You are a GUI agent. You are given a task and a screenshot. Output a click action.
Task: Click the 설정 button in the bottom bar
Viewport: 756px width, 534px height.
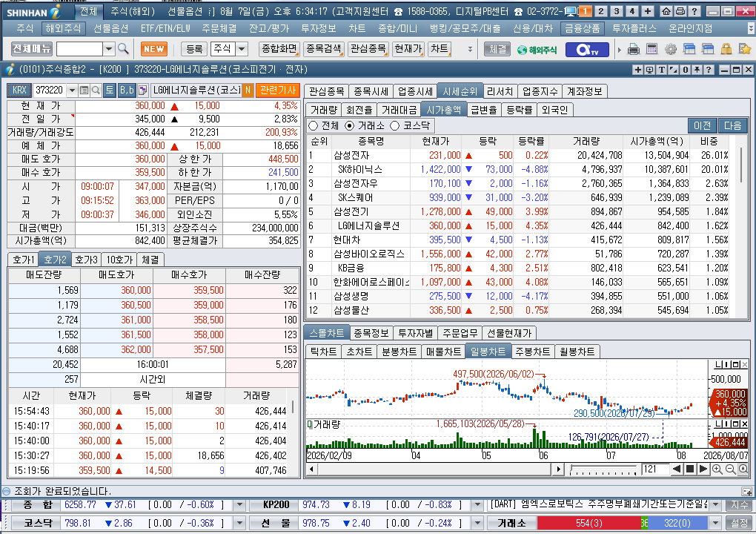point(739,523)
